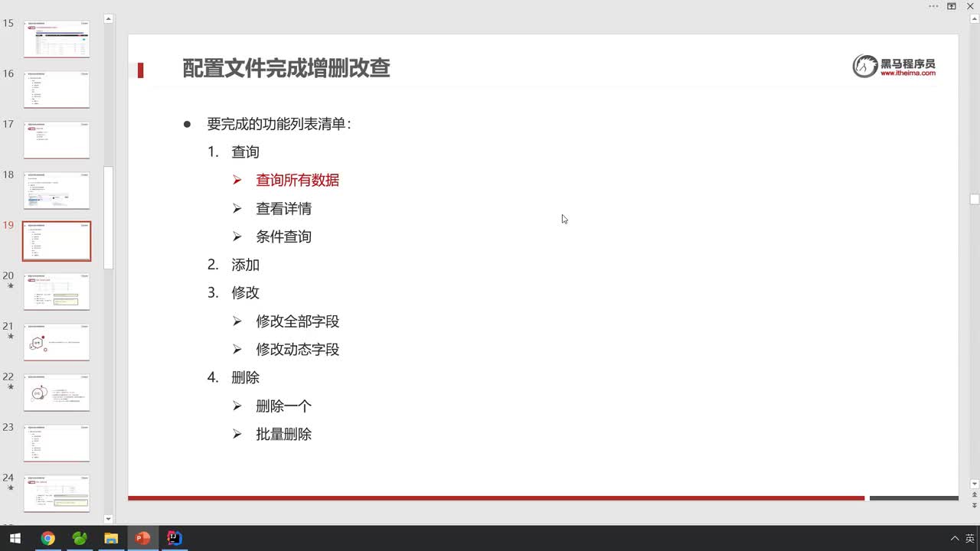Select slide 18 thumbnail

[57, 191]
